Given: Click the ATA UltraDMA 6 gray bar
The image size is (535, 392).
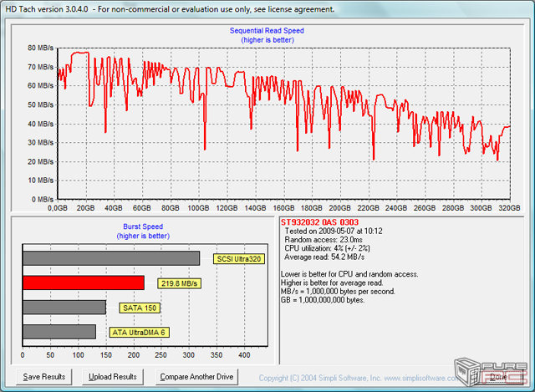Looking at the screenshot, I should 59,332.
